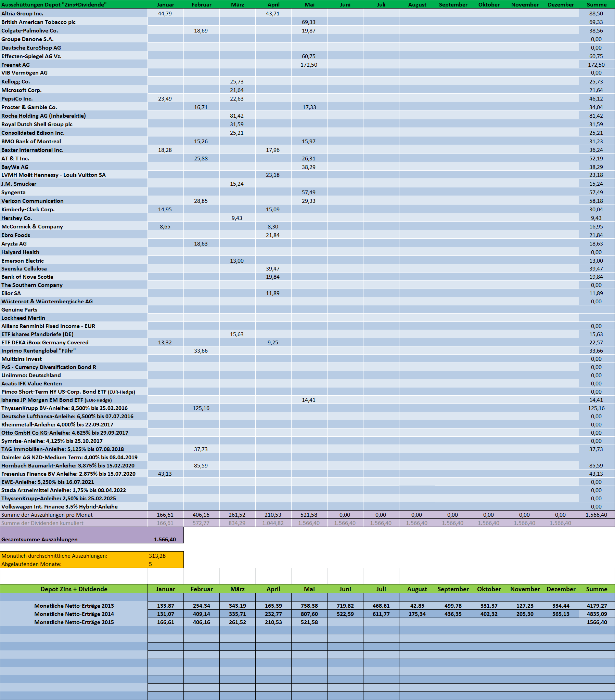
Task: Click the 2013 Mai value 758,38
Action: [x=309, y=606]
